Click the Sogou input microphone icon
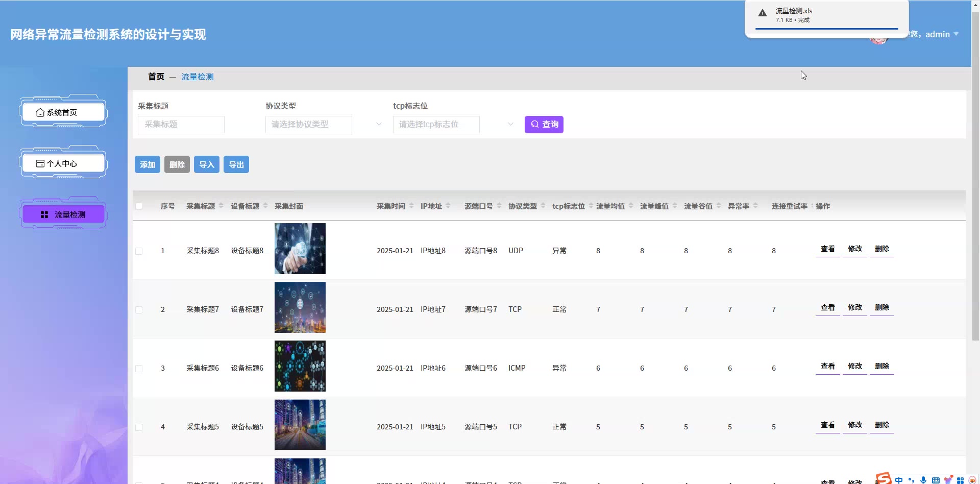The width and height of the screenshot is (980, 484). [x=923, y=480]
